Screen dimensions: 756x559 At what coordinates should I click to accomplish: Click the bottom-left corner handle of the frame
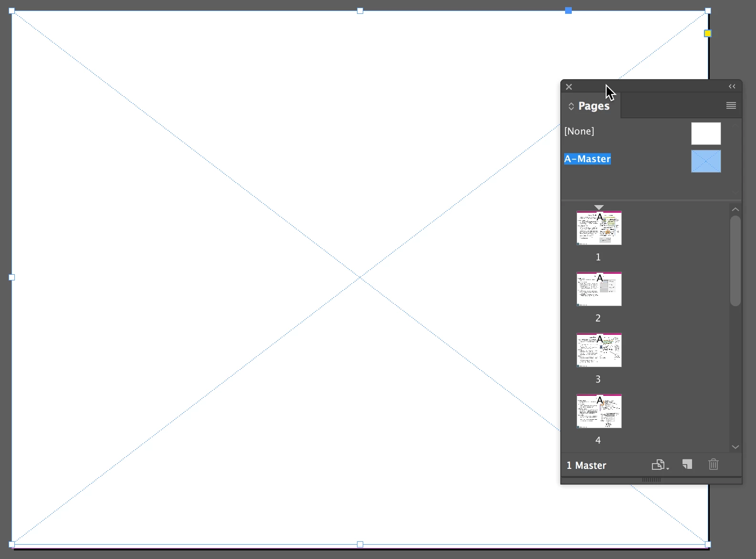tap(12, 544)
